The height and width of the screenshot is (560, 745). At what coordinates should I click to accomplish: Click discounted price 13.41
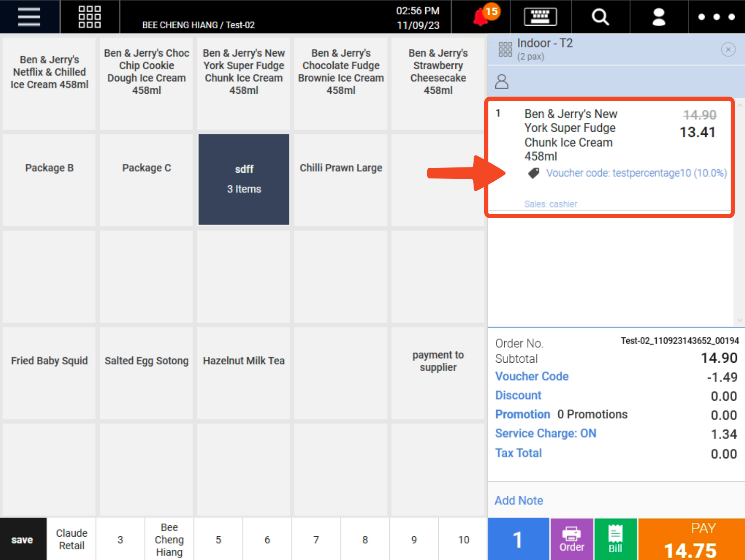pyautogui.click(x=698, y=132)
